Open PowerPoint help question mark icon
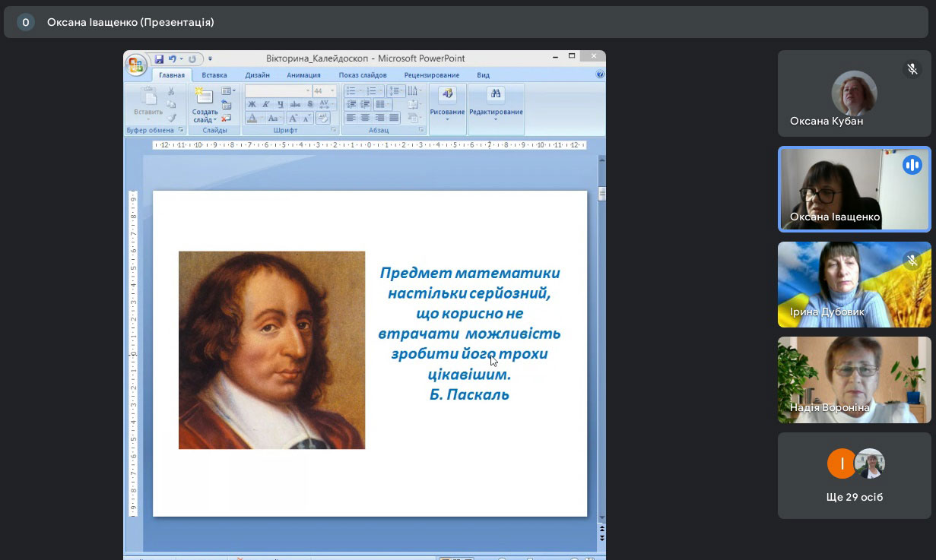 (600, 74)
